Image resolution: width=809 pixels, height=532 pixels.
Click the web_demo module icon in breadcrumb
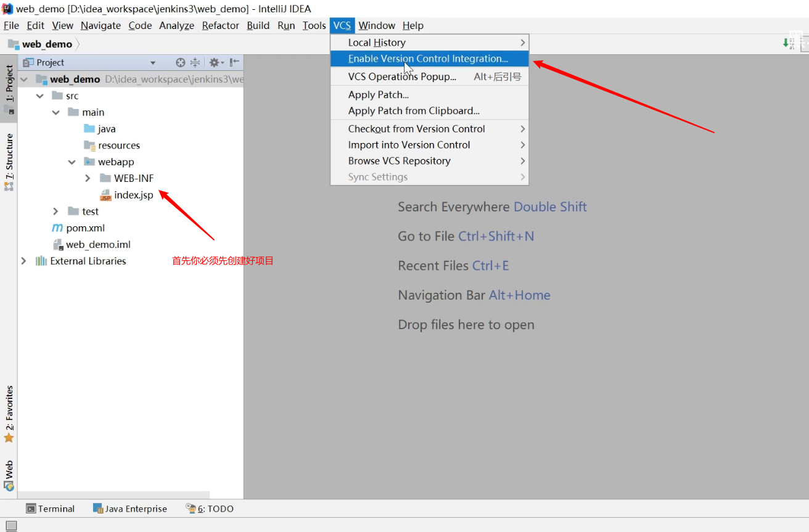(14, 44)
